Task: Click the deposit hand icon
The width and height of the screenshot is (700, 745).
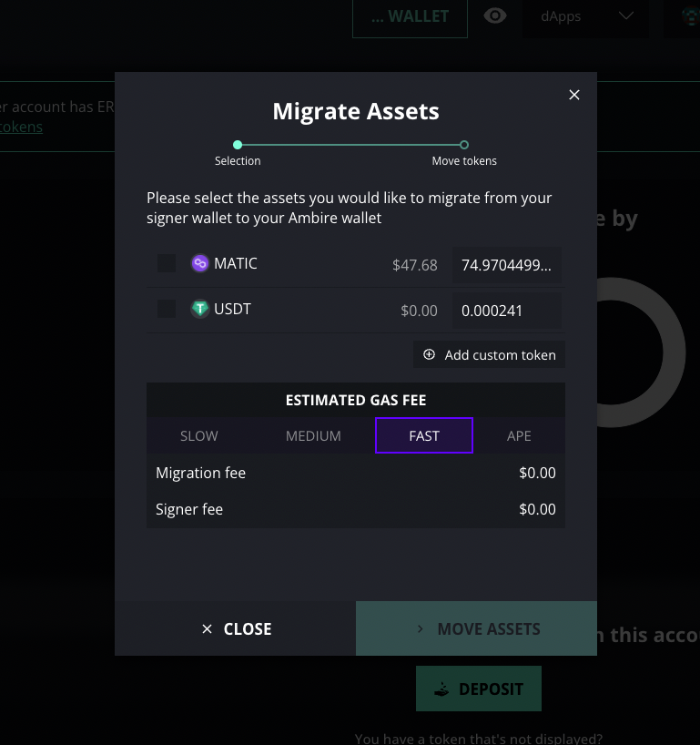Action: click(441, 689)
